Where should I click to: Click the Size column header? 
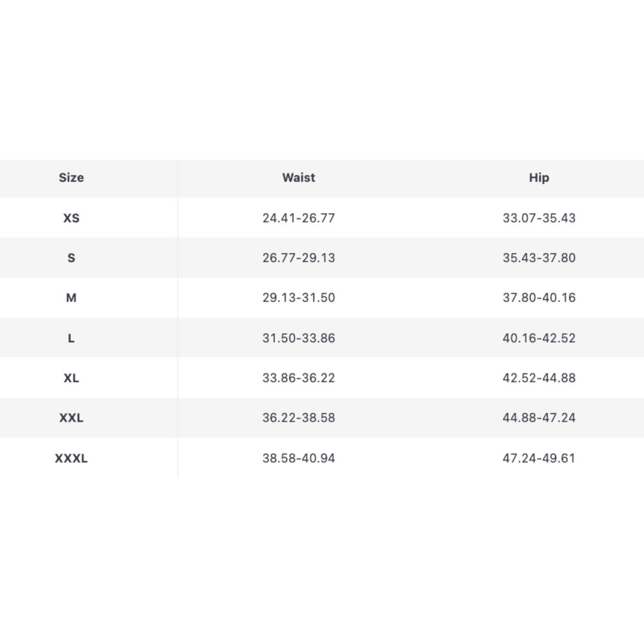(71, 178)
